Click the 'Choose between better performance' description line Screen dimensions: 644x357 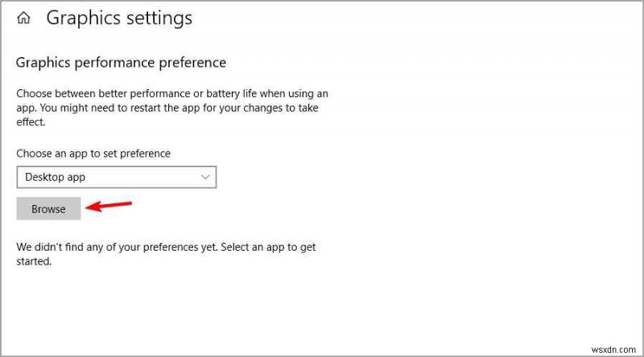171,93
